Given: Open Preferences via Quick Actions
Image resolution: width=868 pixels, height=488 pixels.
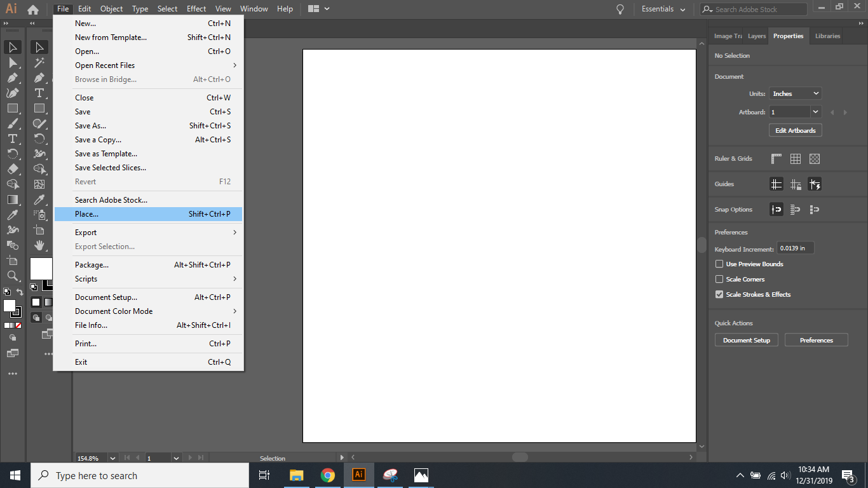Looking at the screenshot, I should tap(816, 339).
